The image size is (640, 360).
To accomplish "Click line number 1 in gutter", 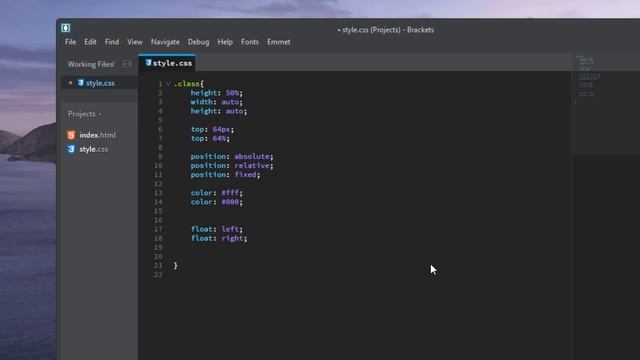I will click(160, 84).
